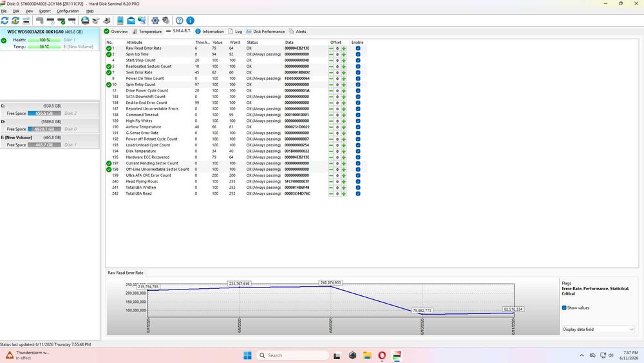
Task: Switch to the Disk Performance tab
Action: (265, 31)
